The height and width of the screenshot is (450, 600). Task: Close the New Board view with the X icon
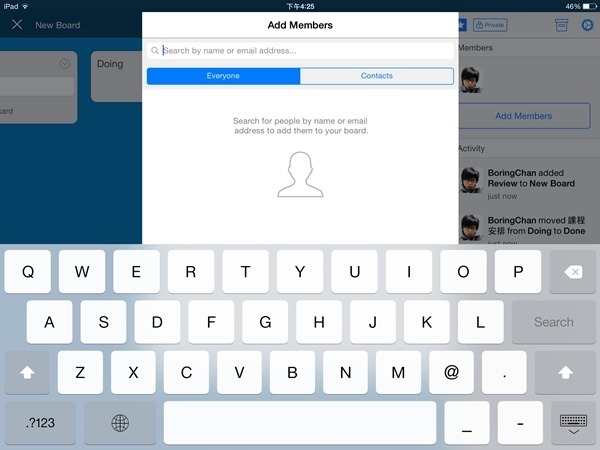pyautogui.click(x=17, y=25)
